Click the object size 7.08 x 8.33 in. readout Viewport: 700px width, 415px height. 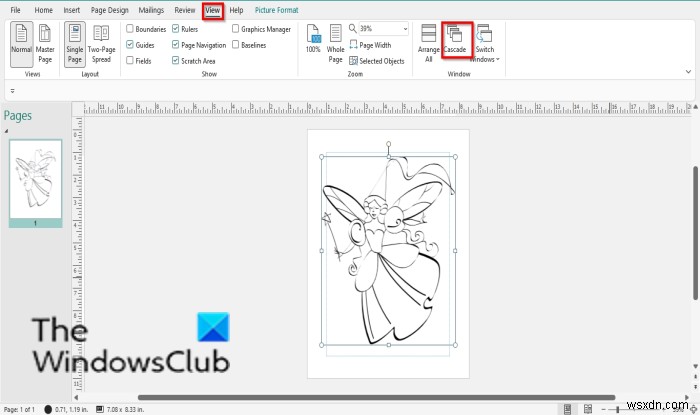click(120, 409)
